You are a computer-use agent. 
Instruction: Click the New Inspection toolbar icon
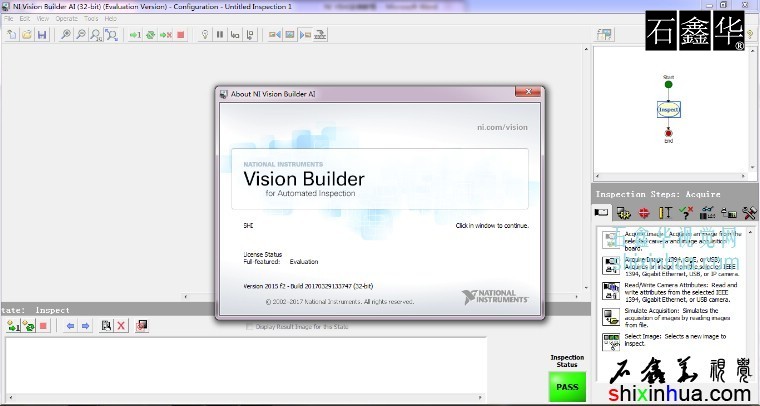coord(12,35)
